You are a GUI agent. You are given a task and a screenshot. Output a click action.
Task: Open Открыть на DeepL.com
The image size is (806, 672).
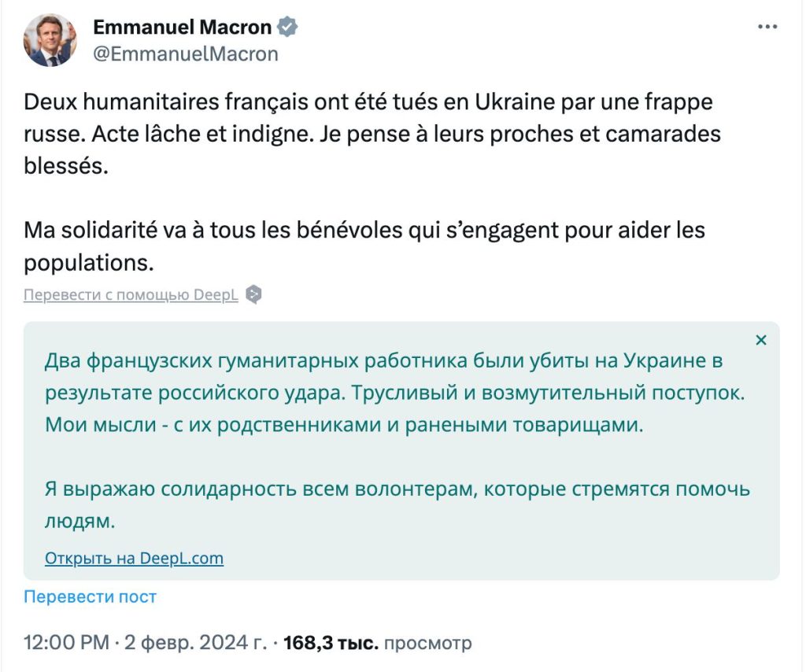tap(133, 558)
